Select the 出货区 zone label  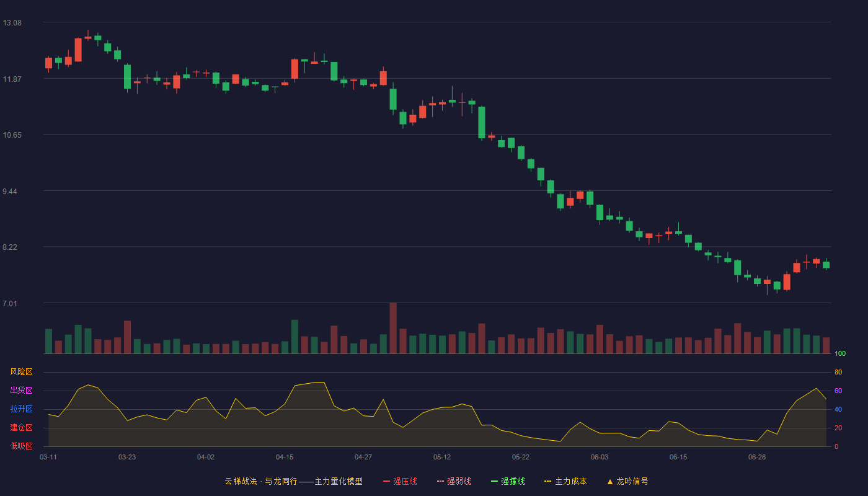click(x=21, y=391)
